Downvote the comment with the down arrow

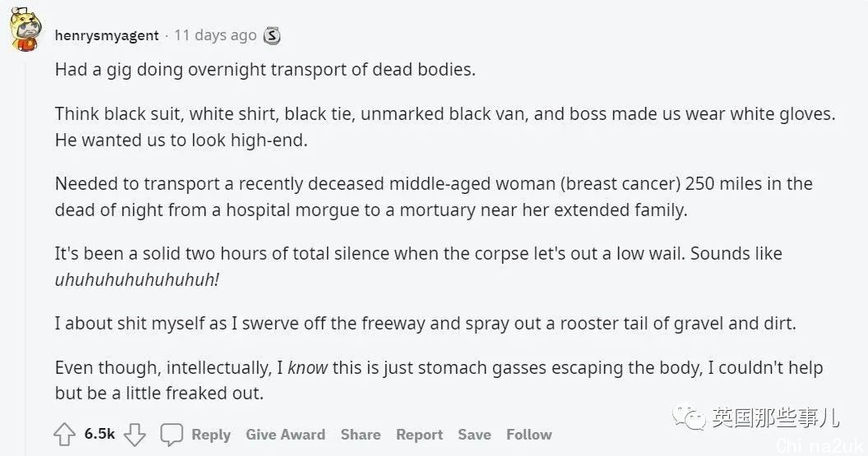click(x=135, y=435)
